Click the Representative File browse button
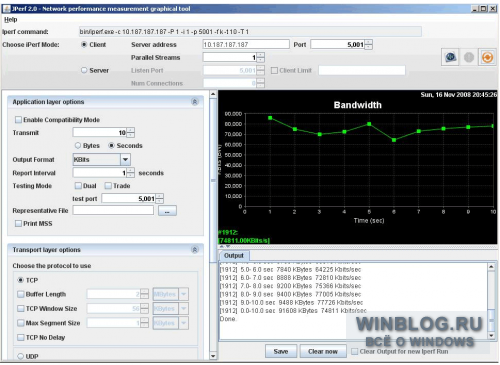Screen dimensions: 500x365 click(167, 211)
